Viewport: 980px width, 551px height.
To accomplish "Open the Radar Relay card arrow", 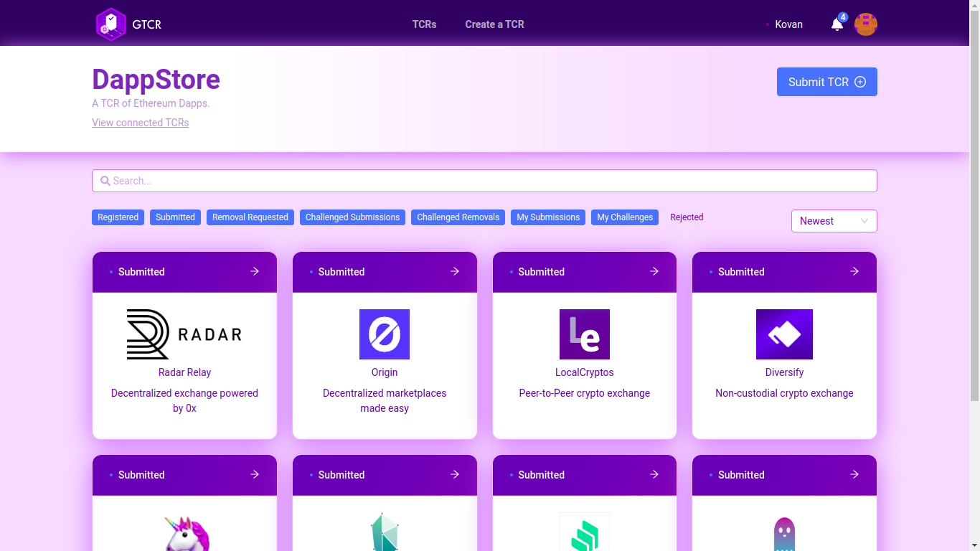I will coord(255,271).
